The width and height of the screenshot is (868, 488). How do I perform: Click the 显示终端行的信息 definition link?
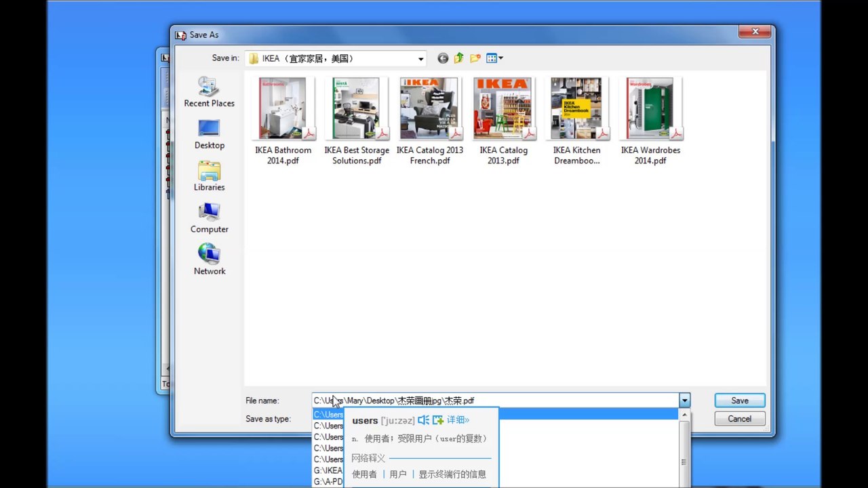(452, 474)
